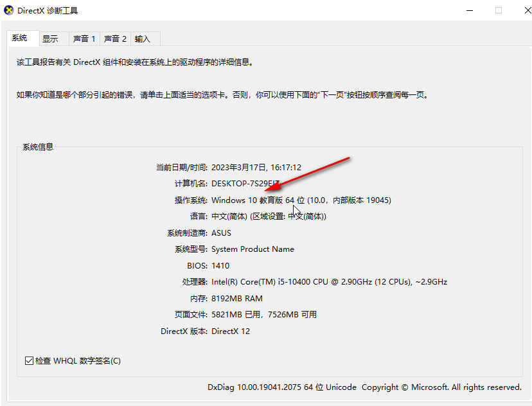Open the 声音 1 tab
The height and width of the screenshot is (406, 532).
[84, 39]
